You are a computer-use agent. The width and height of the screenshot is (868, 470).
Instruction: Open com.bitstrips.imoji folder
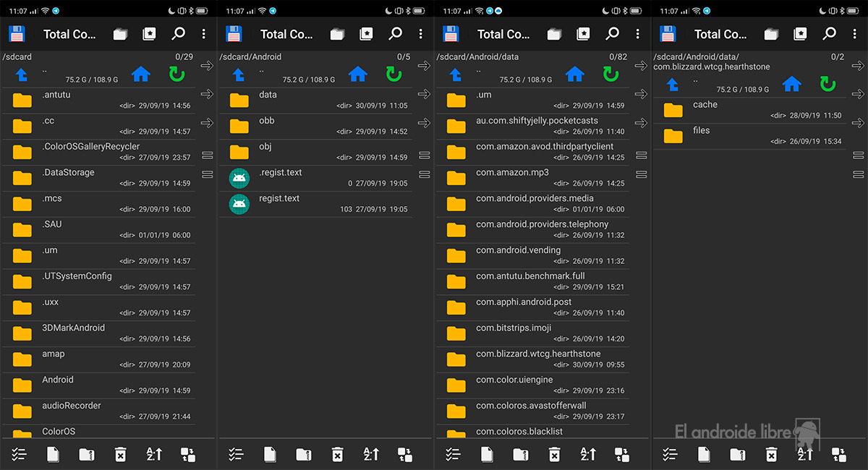click(x=532, y=333)
